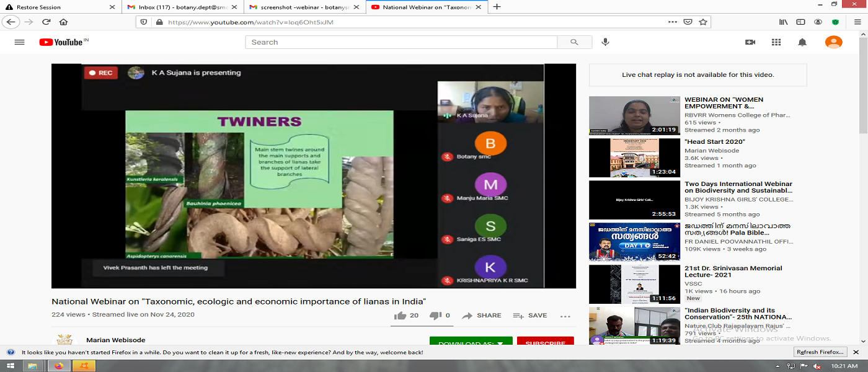Close the Restore Session tab
This screenshot has width=868, height=372.
112,7
